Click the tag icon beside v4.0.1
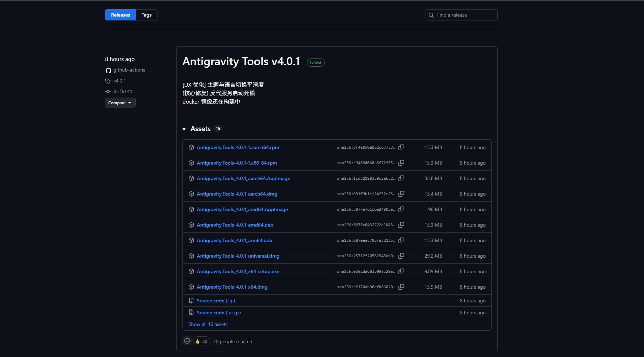Screen dimensions: 644x357 point(108,81)
